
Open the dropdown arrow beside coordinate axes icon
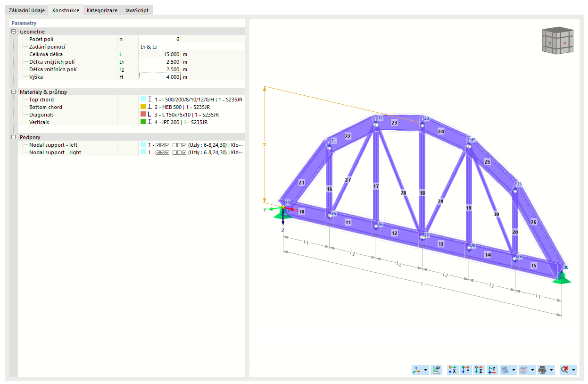click(426, 370)
